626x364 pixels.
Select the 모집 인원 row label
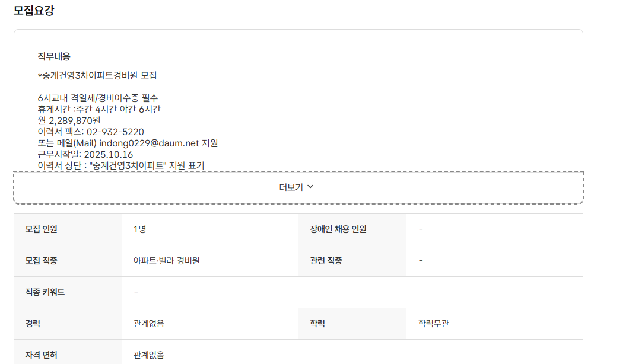tap(42, 230)
